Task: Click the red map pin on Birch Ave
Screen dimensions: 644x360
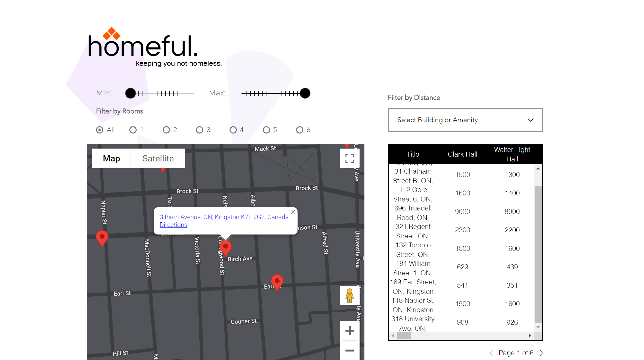Action: coord(226,247)
